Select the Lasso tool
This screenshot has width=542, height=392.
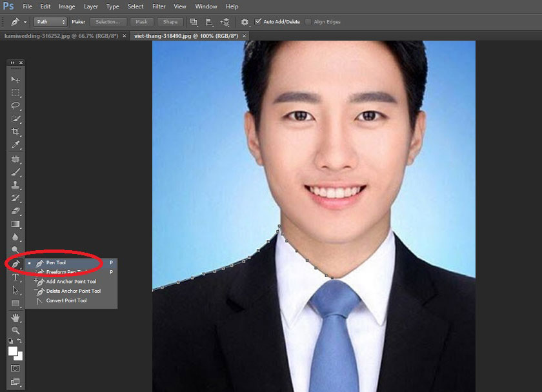pos(15,106)
